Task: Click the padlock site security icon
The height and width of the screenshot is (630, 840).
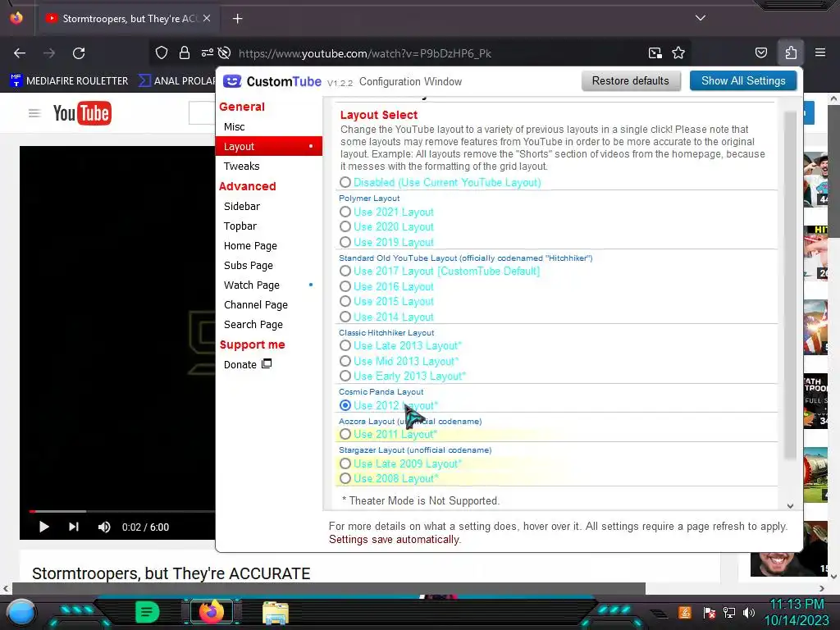Action: click(x=185, y=52)
